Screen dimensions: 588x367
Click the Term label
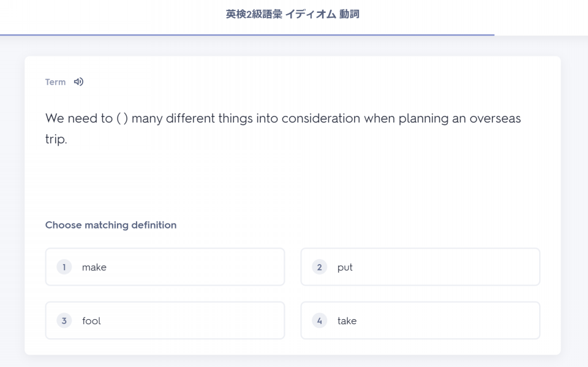(x=56, y=82)
